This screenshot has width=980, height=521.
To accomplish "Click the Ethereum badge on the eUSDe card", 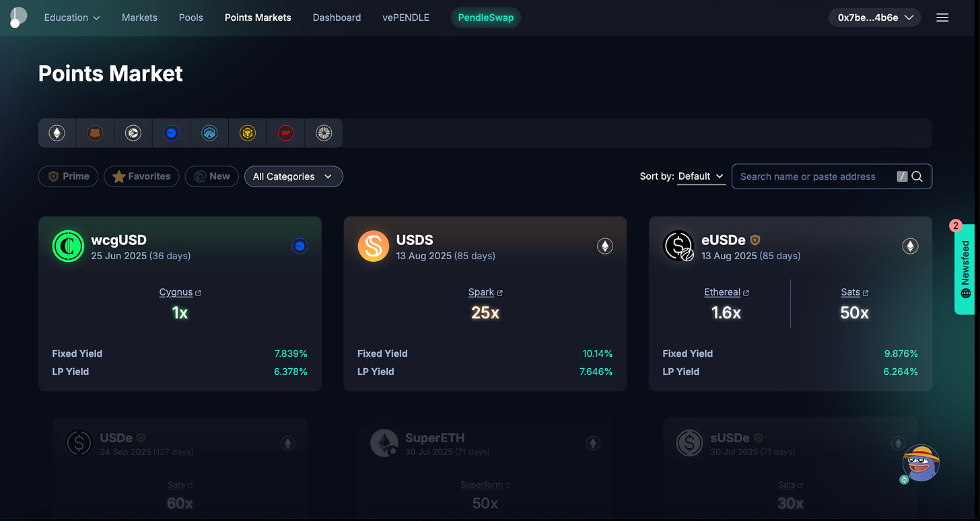I will (x=910, y=246).
